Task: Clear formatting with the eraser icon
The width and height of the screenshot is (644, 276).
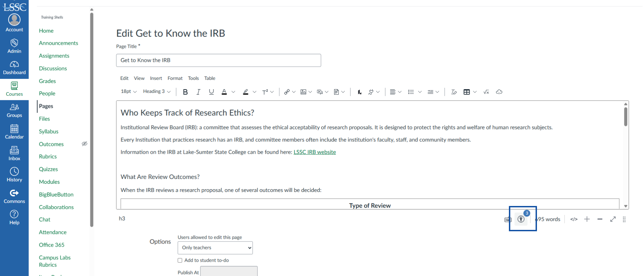Action: click(454, 92)
